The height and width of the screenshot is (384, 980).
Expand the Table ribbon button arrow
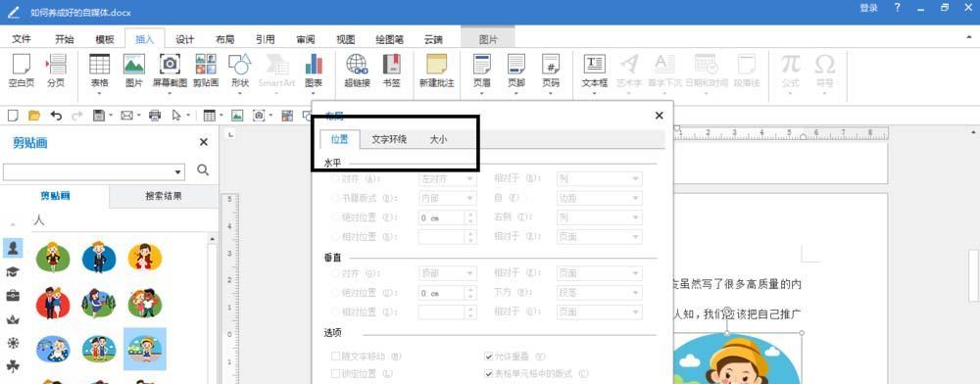tap(99, 94)
